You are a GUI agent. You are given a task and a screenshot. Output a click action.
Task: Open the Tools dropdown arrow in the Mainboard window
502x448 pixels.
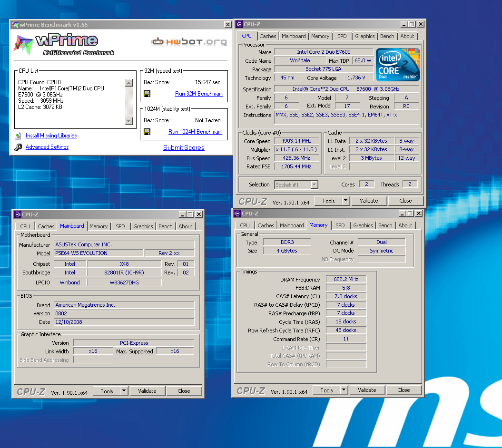(x=124, y=391)
